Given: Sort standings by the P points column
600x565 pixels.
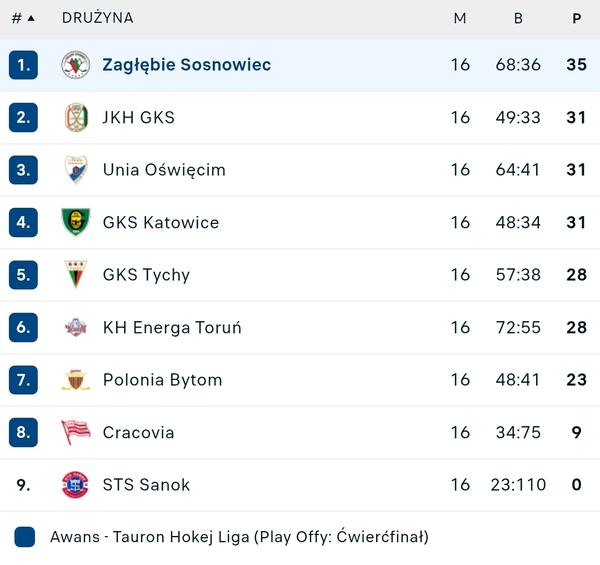Looking at the screenshot, I should click(577, 18).
